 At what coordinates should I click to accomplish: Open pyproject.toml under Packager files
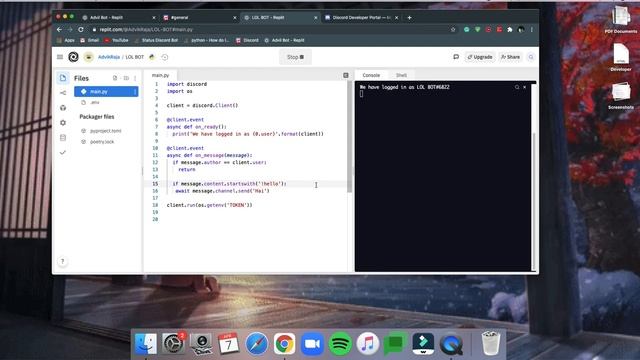pyautogui.click(x=106, y=131)
